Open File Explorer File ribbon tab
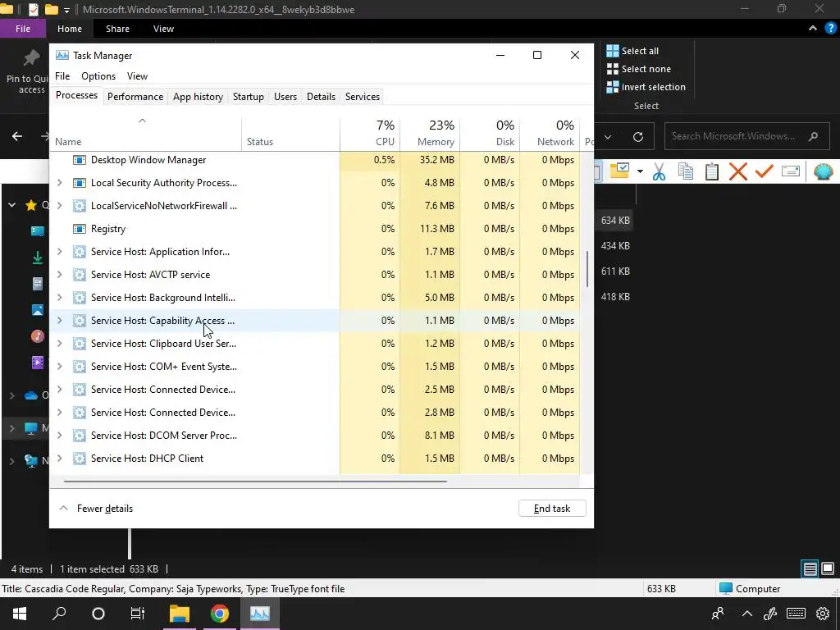 (22, 29)
